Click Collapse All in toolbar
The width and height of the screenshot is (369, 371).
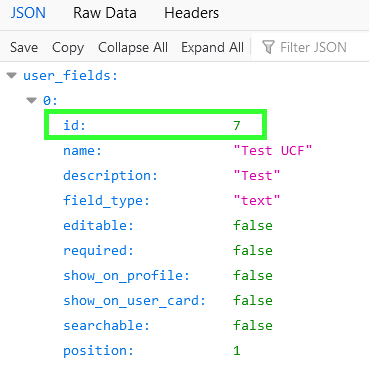[x=133, y=47]
